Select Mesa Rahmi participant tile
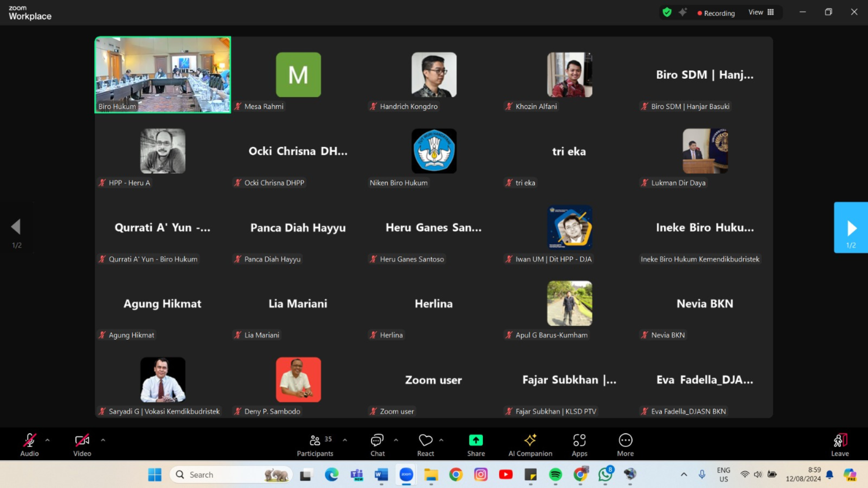The width and height of the screenshot is (868, 488). click(x=298, y=75)
